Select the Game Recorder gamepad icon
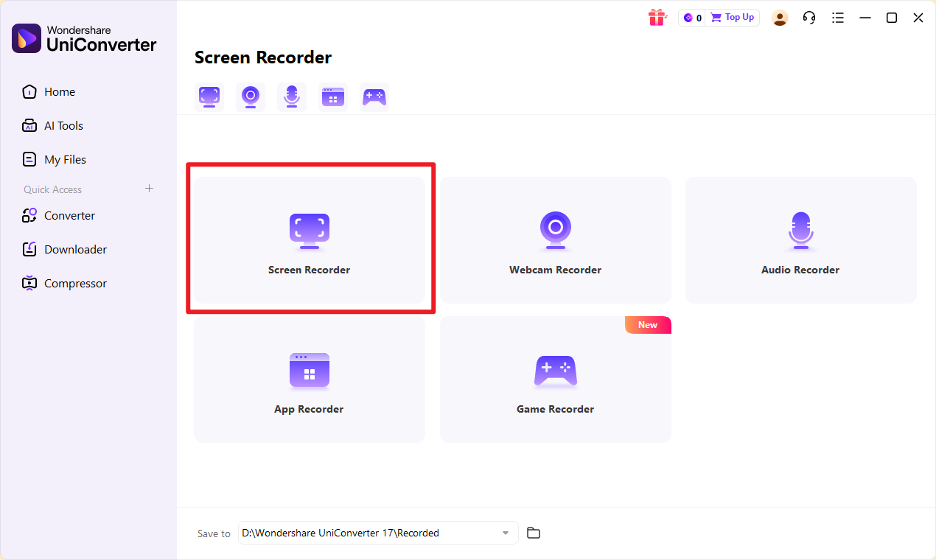 click(374, 97)
